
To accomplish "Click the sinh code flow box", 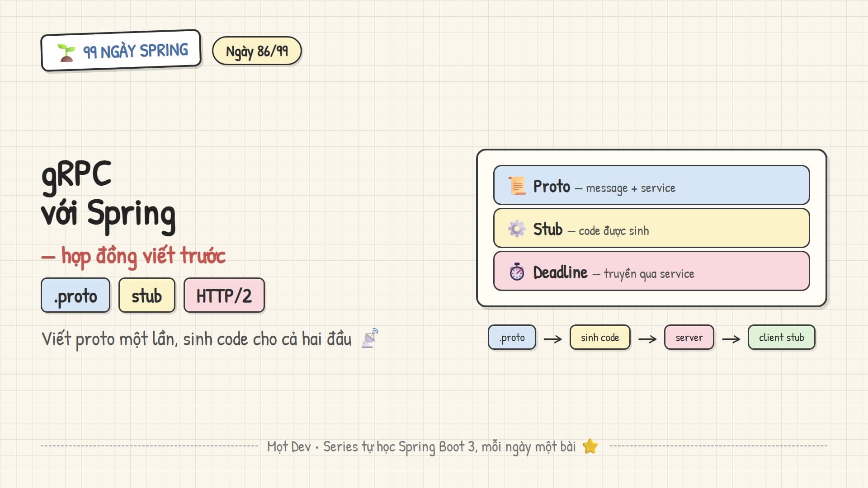I will [600, 338].
